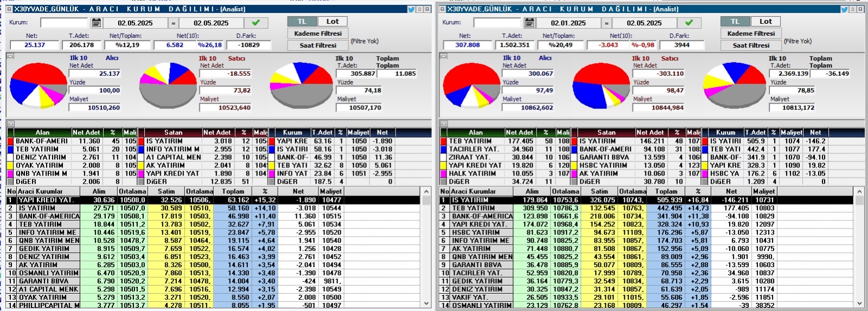Screen dimensions: 868x311
Task: Select VAKIF YAT. row 13 in right window
Action: click(x=647, y=297)
